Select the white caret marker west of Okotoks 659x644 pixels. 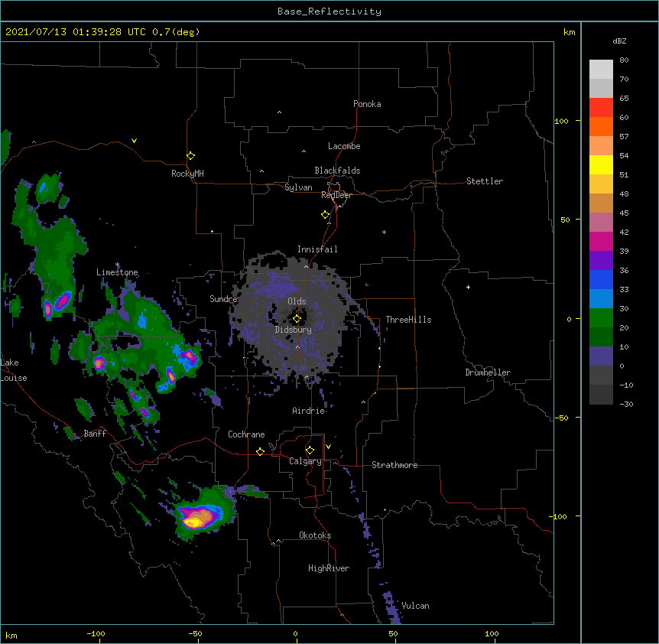[278, 541]
